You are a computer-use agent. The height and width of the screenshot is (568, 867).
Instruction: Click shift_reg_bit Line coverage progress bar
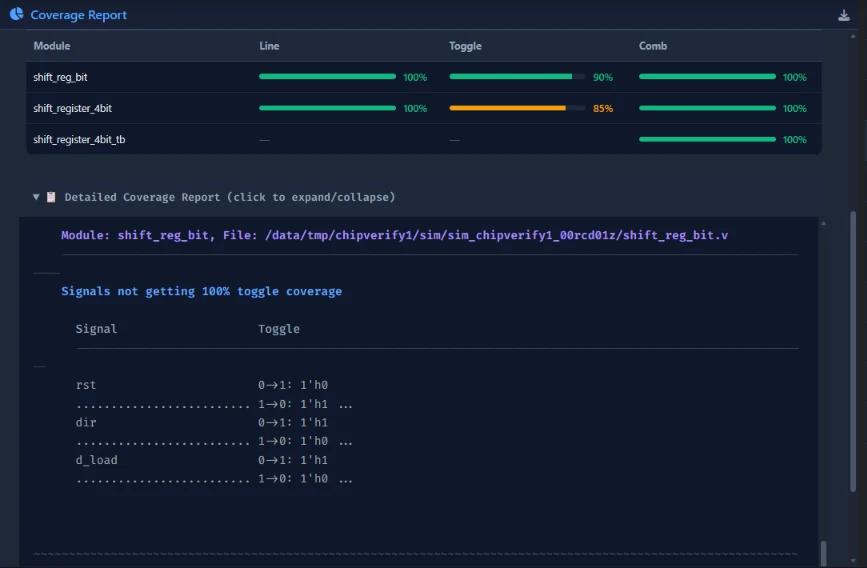(x=327, y=76)
